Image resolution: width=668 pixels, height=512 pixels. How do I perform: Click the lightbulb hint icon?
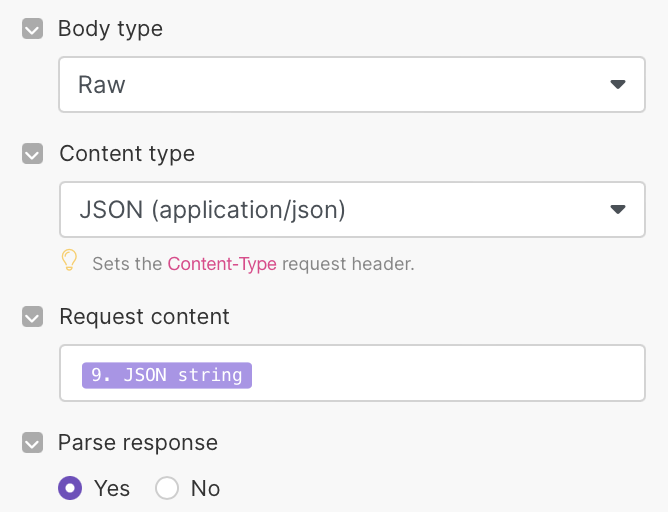click(x=69, y=262)
